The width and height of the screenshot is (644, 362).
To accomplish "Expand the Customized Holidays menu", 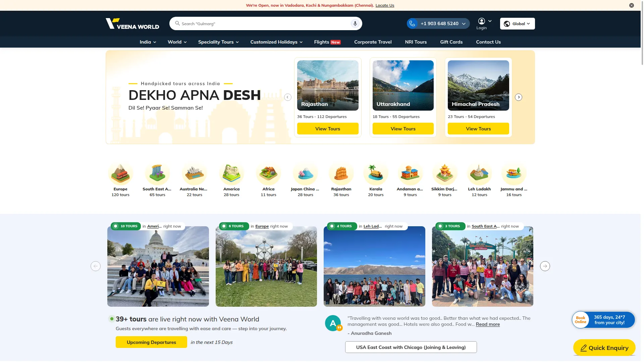I will tap(276, 42).
